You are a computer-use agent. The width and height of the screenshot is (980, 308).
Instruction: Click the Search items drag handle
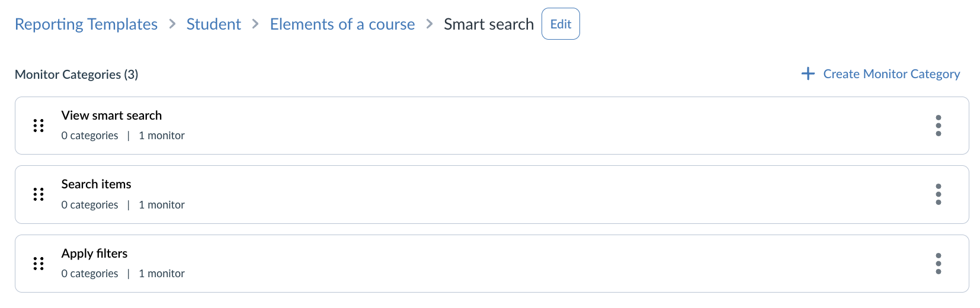point(39,194)
